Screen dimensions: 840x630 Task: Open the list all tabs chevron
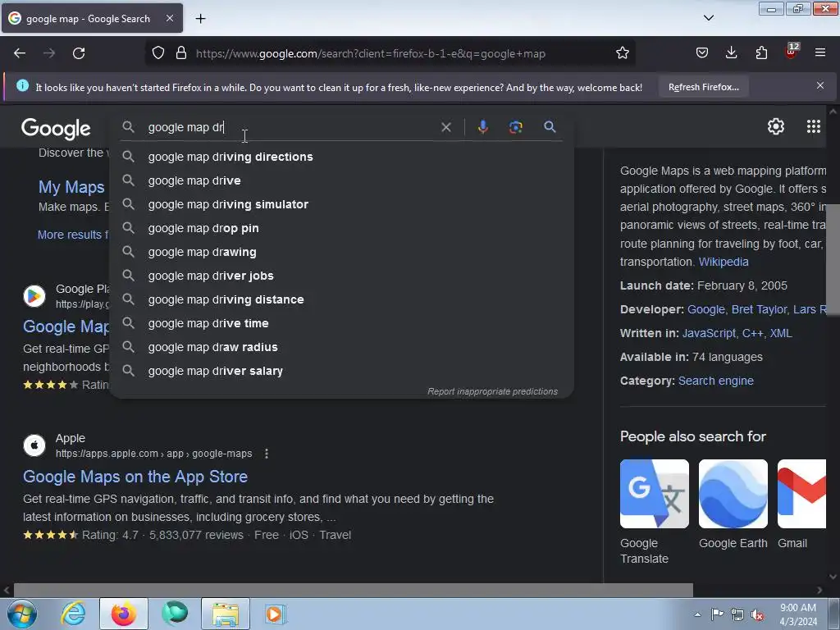[708, 18]
